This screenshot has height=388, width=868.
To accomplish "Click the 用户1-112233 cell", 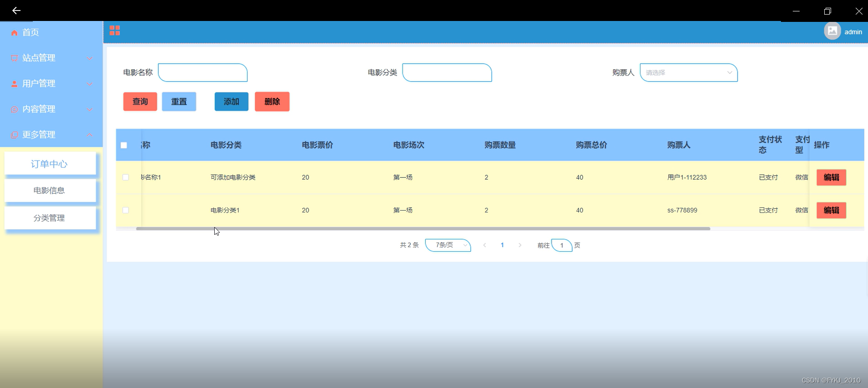I will 687,177.
